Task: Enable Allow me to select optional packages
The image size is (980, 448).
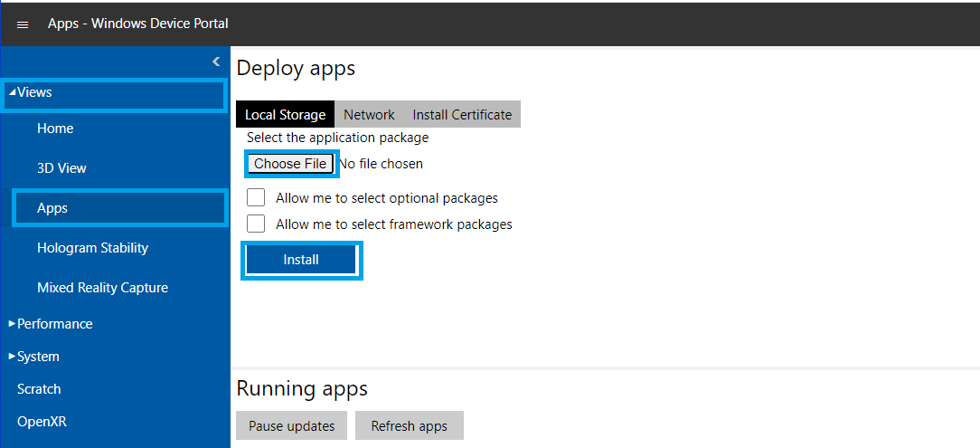Action: [x=256, y=197]
